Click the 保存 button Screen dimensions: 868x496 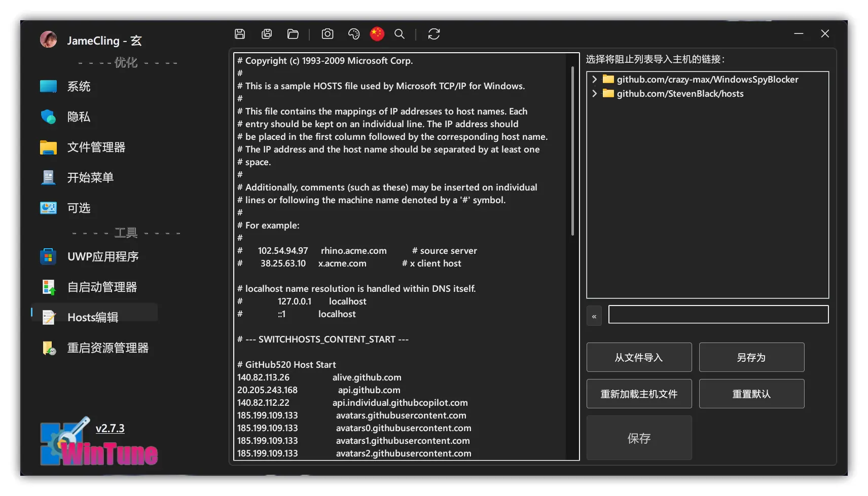pyautogui.click(x=639, y=438)
